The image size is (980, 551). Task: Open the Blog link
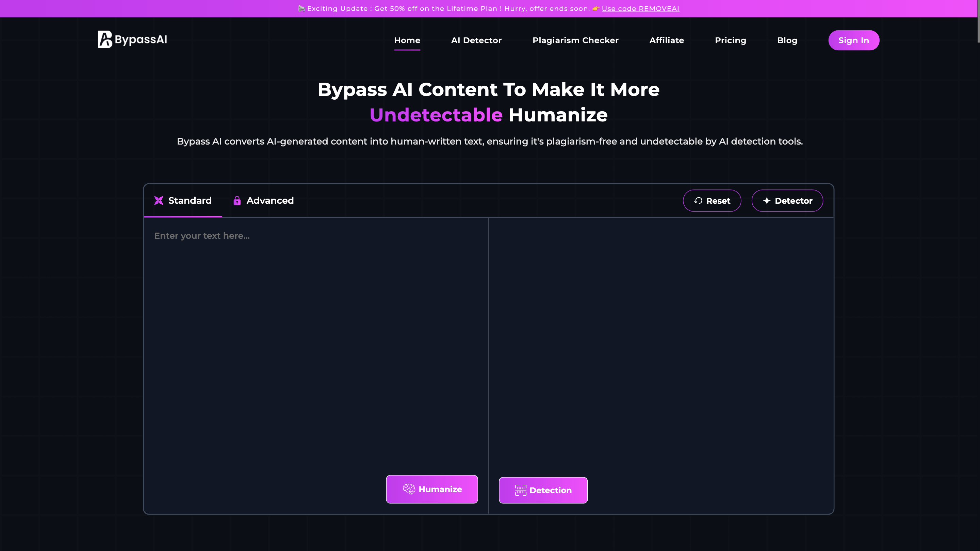(787, 40)
